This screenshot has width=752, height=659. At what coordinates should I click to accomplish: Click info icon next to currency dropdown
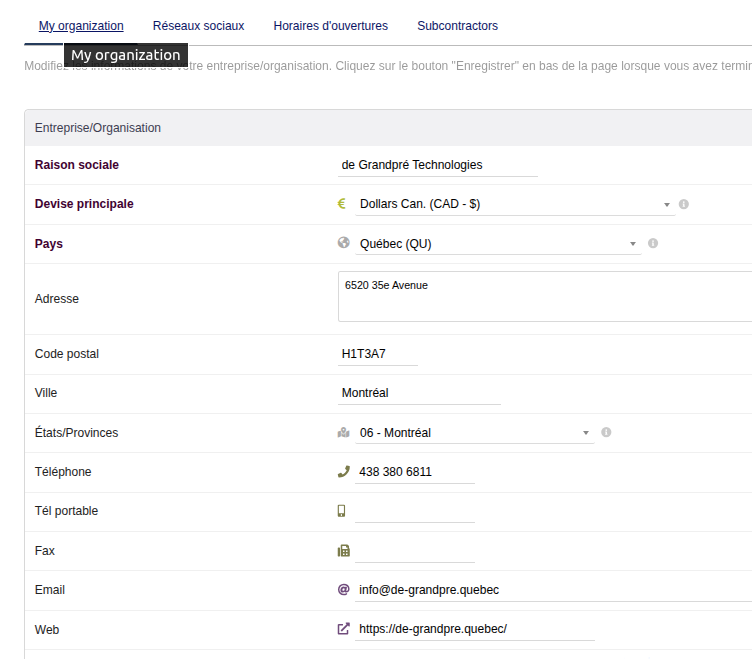coord(684,204)
